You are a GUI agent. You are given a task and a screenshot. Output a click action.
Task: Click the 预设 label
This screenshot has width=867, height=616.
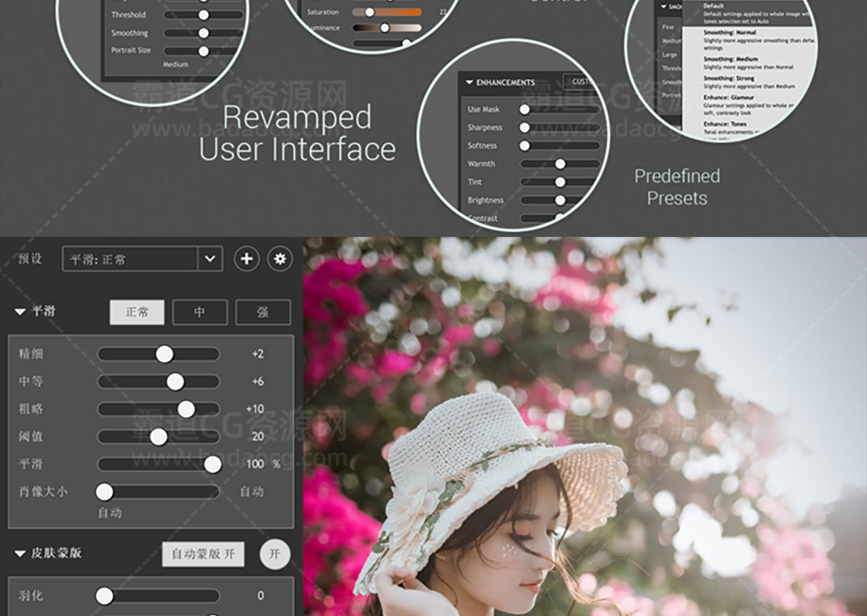[x=30, y=259]
